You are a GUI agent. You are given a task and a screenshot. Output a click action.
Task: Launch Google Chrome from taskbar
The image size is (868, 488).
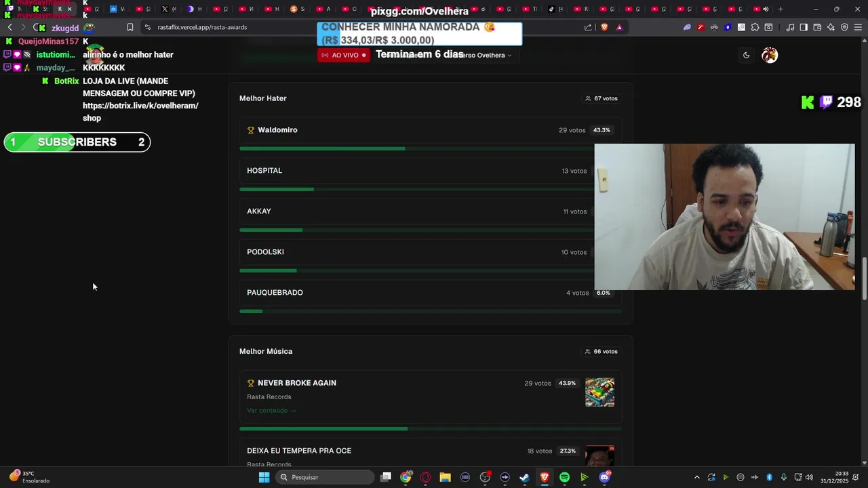[406, 477]
